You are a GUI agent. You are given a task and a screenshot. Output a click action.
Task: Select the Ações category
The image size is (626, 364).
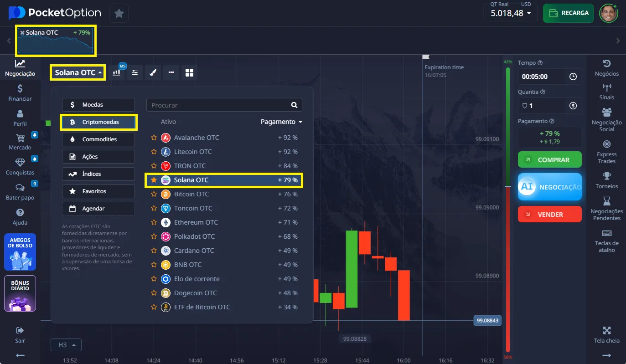pos(98,157)
